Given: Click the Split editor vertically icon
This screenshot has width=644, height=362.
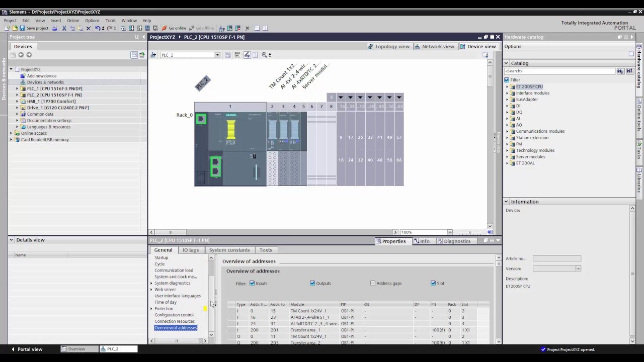Looking at the screenshot, I should click(265, 28).
